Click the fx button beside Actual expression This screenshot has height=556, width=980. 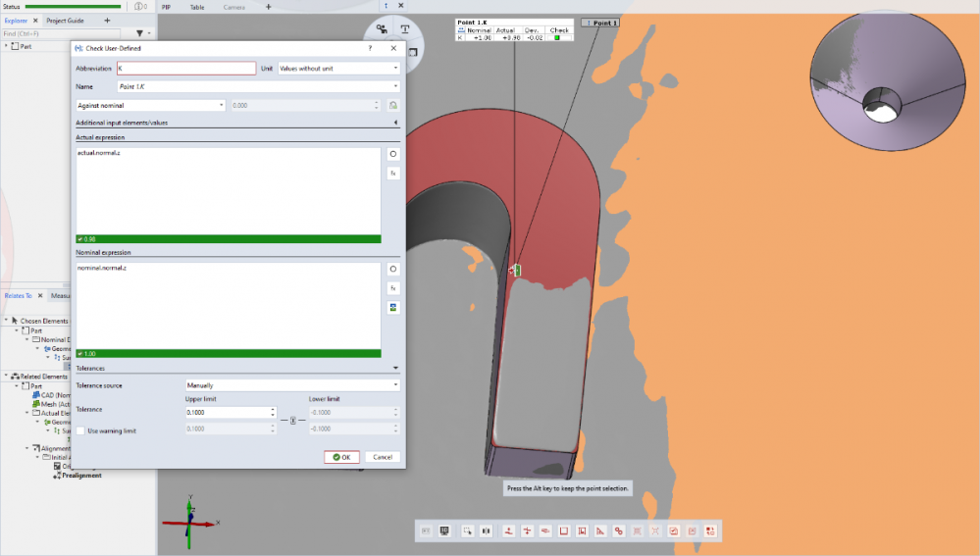point(392,173)
